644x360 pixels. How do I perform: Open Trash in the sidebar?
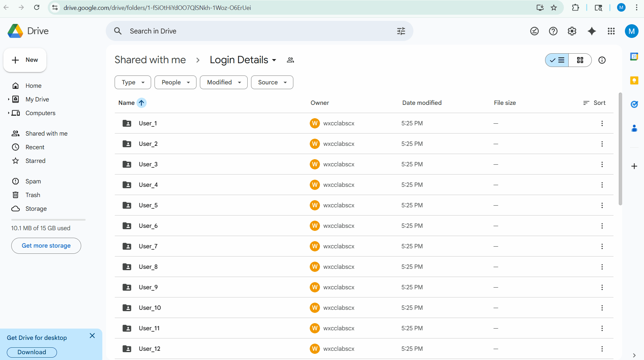[x=33, y=195]
